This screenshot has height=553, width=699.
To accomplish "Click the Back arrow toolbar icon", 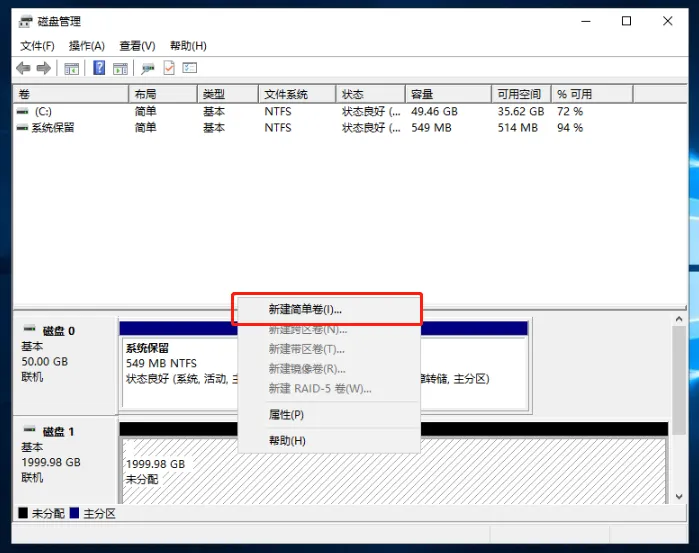I will click(x=23, y=68).
